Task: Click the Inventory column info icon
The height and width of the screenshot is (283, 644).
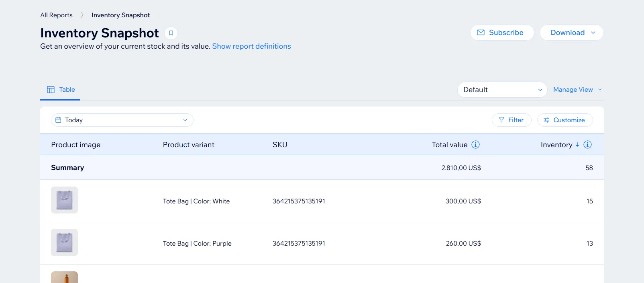Action: pyautogui.click(x=587, y=145)
